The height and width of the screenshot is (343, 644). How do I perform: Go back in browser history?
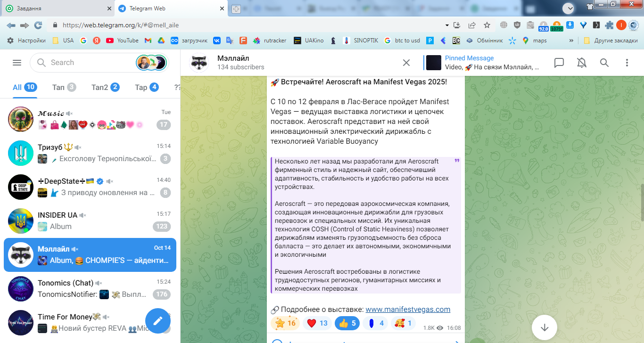(x=11, y=25)
